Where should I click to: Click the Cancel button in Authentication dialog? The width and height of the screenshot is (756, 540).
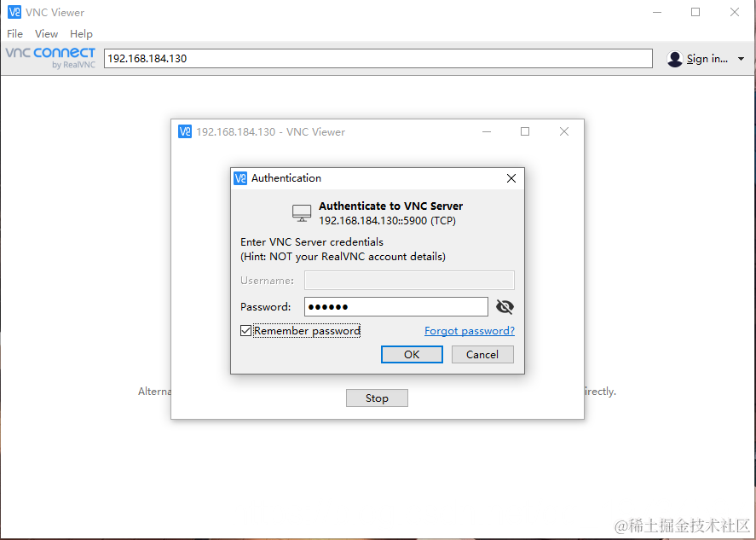482,355
